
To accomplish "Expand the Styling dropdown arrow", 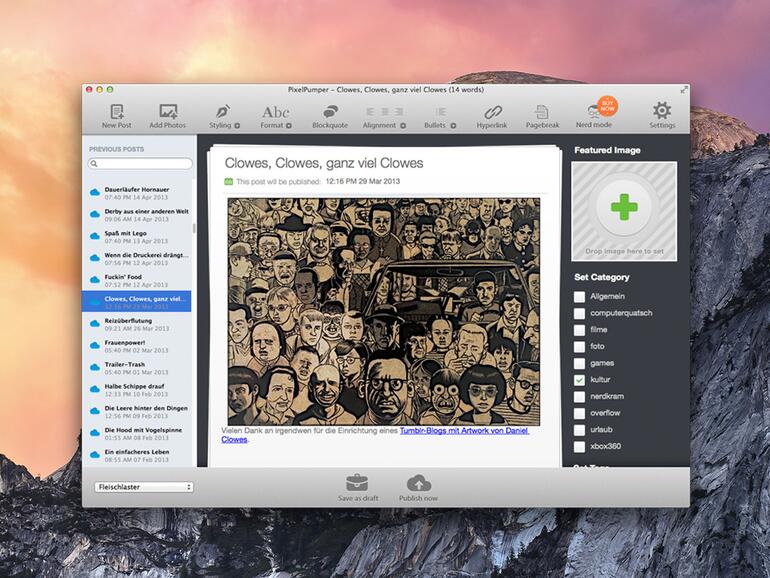I will point(237,126).
